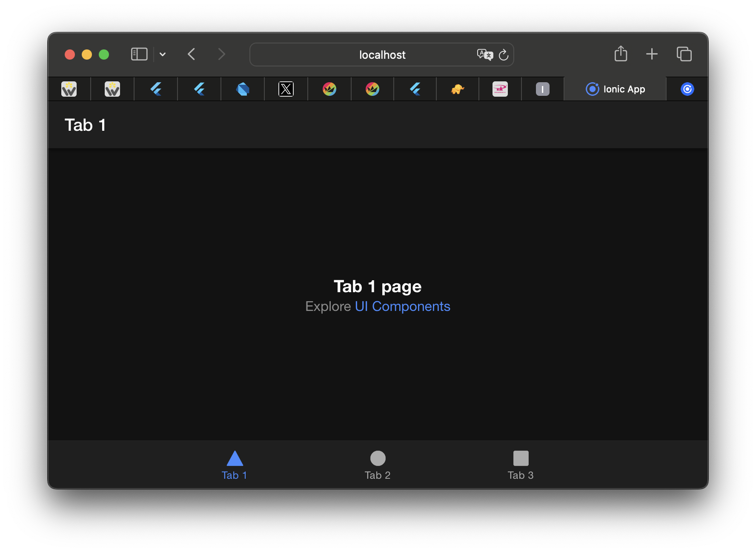Select the gray 'I' favicon tab
Image resolution: width=756 pixels, height=552 pixels.
coord(542,89)
